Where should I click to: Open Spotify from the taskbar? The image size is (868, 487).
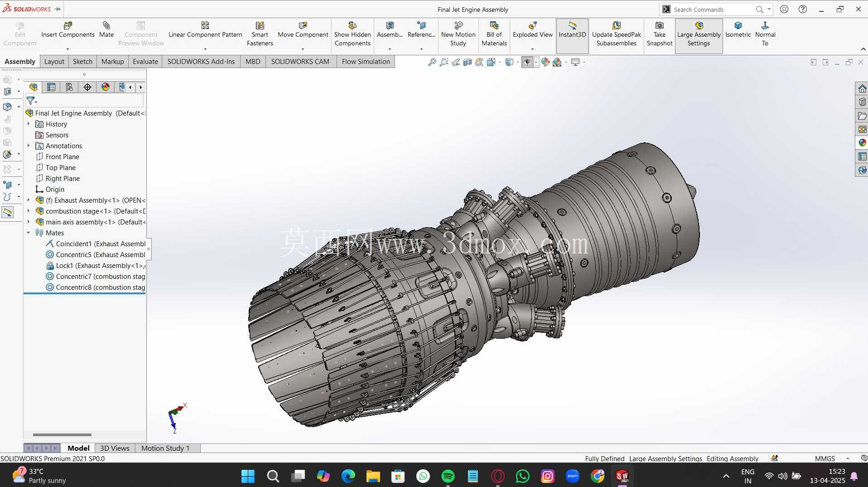448,476
